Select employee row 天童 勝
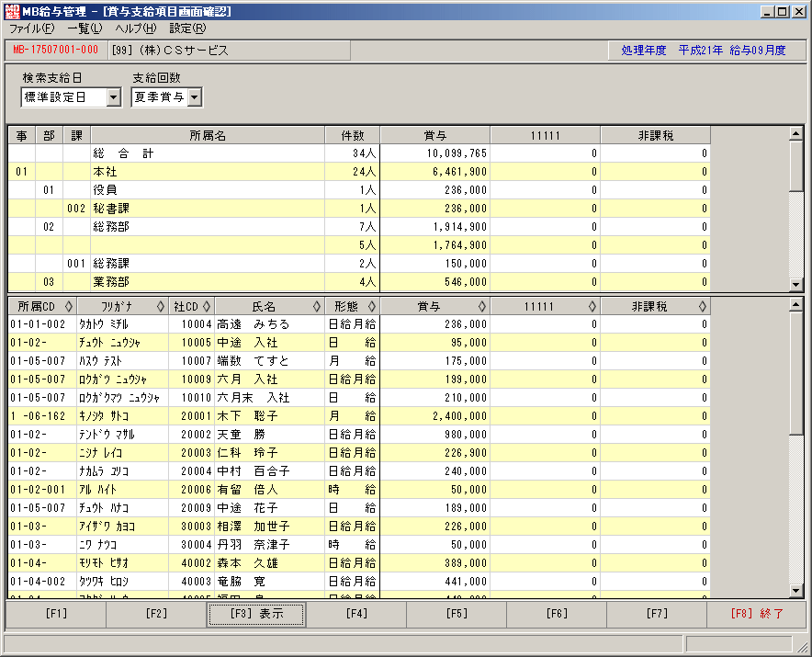Viewport: 812px width, 657px height. pos(359,435)
